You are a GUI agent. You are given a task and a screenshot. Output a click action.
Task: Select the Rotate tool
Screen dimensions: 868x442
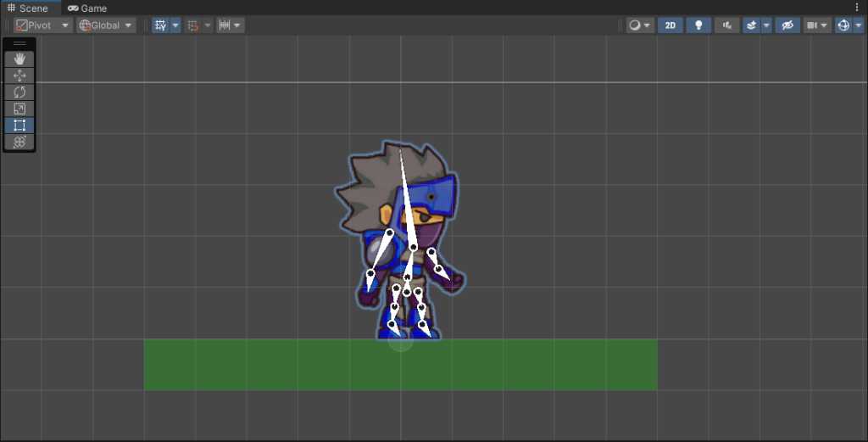[19, 92]
